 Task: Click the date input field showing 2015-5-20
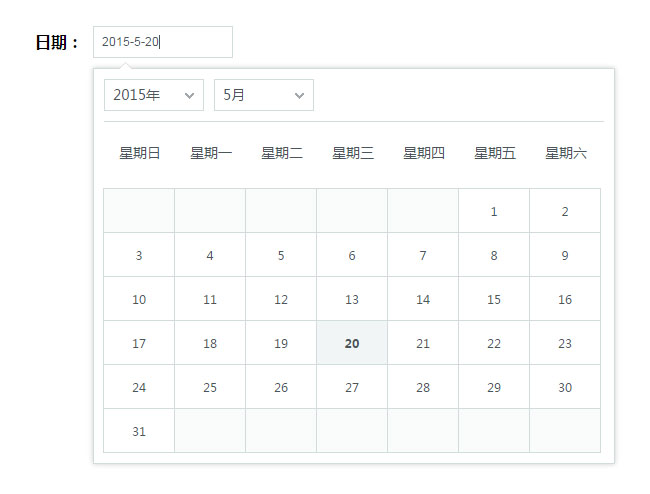click(162, 42)
